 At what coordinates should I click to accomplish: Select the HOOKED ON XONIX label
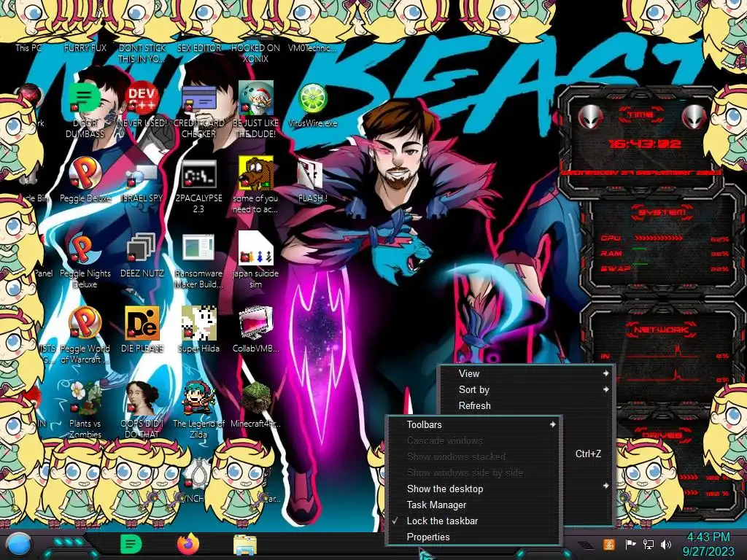(x=255, y=53)
